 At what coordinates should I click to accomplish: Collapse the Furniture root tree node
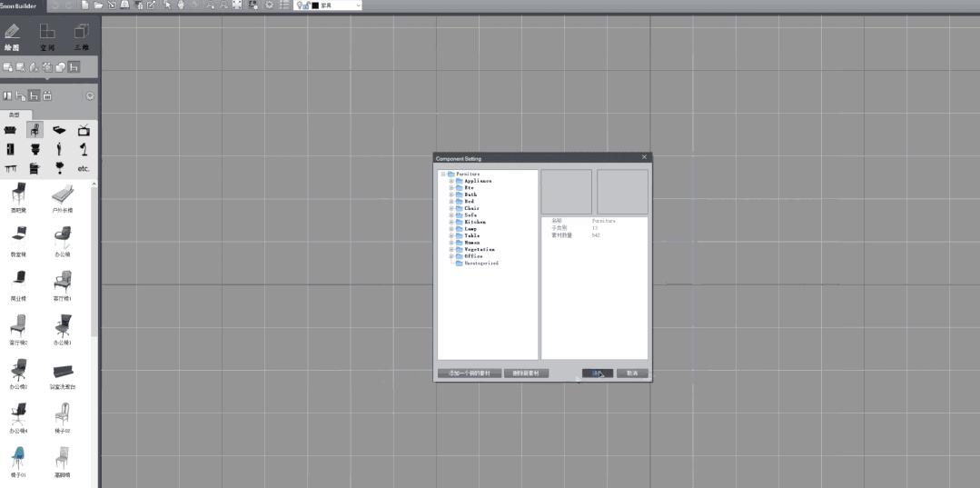[x=442, y=174]
